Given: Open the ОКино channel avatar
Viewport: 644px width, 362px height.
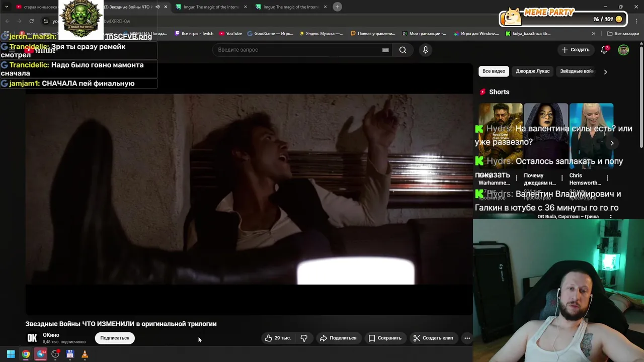Looking at the screenshot, I should [x=32, y=338].
